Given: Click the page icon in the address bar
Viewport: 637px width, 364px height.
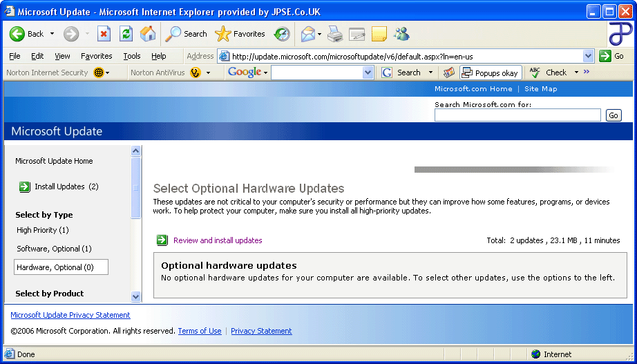Looking at the screenshot, I should (224, 57).
